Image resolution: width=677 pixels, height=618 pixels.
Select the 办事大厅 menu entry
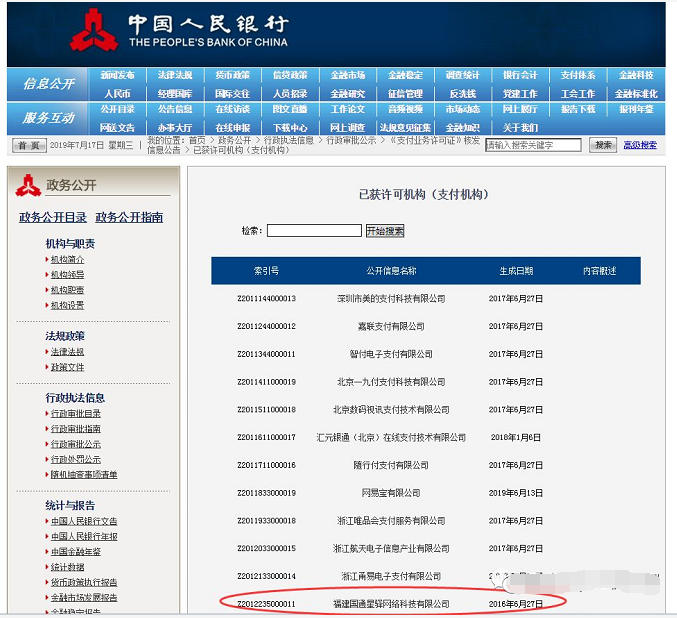(x=175, y=128)
